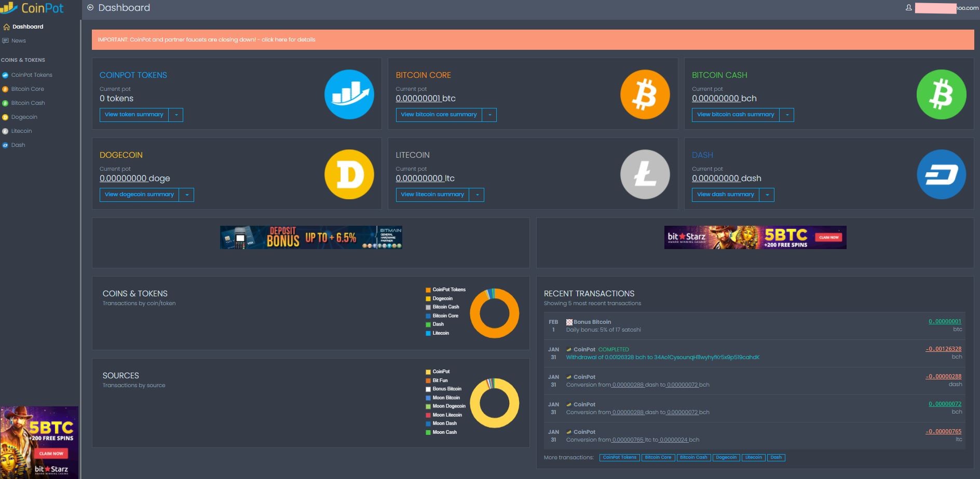
Task: Select Dogecoin in the sidebar
Action: [x=24, y=117]
